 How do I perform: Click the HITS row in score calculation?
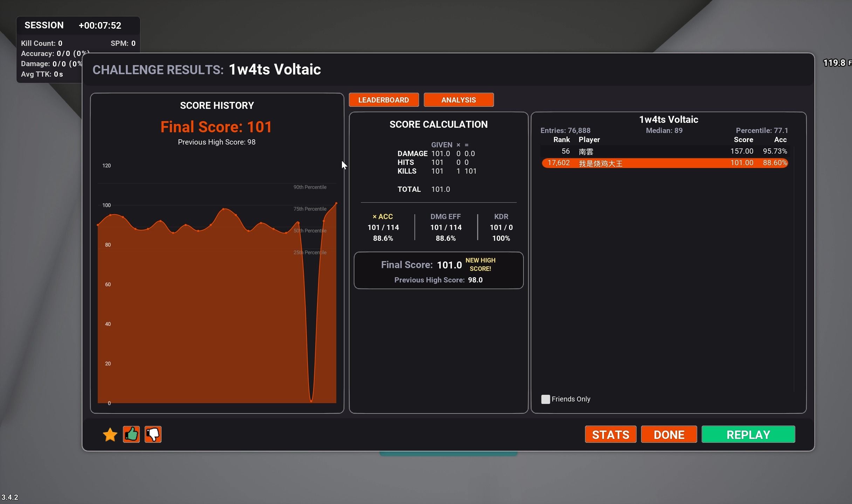tap(433, 162)
